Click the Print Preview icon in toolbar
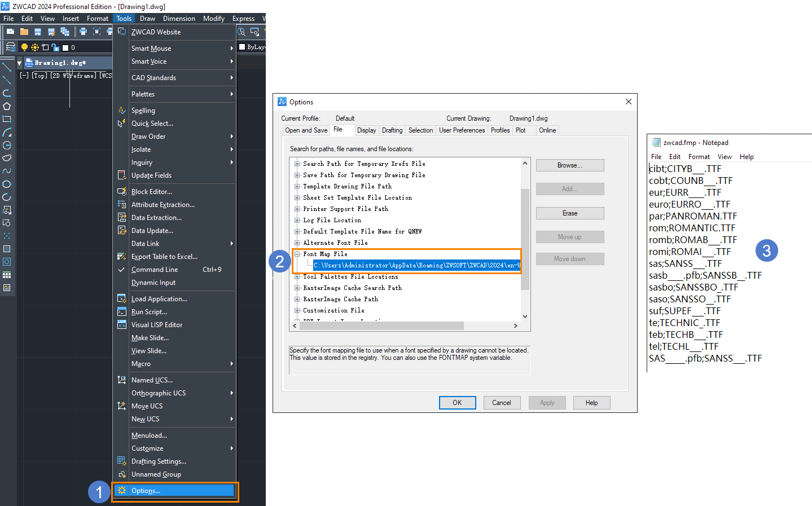The width and height of the screenshot is (812, 506). (x=96, y=32)
